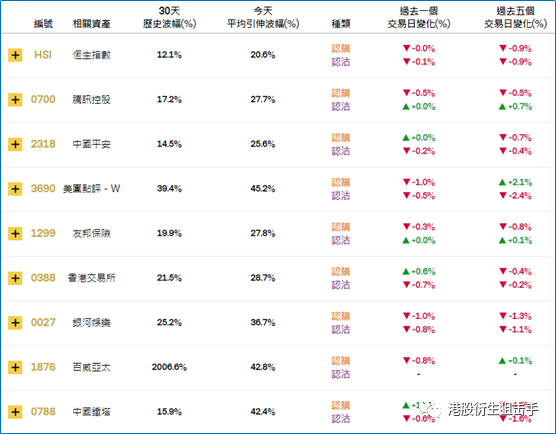This screenshot has height=434, width=556.
Task: Select the 銀河娛樂 asset name
Action: pos(91,323)
